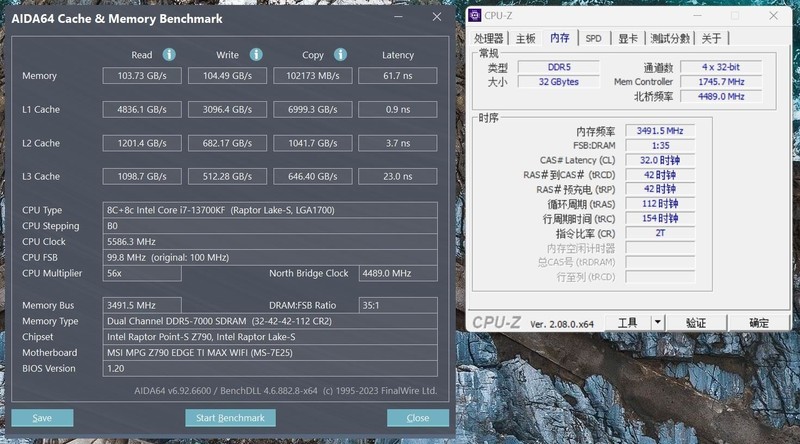Screen dimensions: 800x444
Task: Open the CPU-Z tools dropdown arrow
Action: [658, 322]
